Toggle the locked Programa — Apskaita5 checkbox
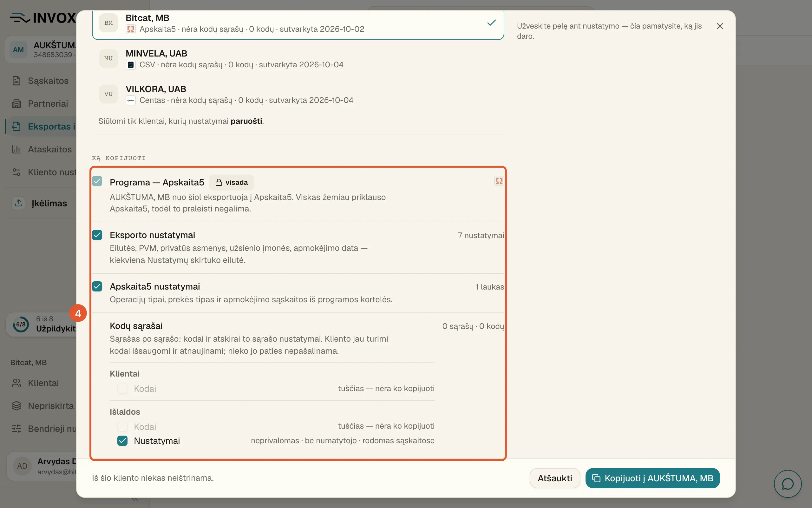 click(x=97, y=181)
